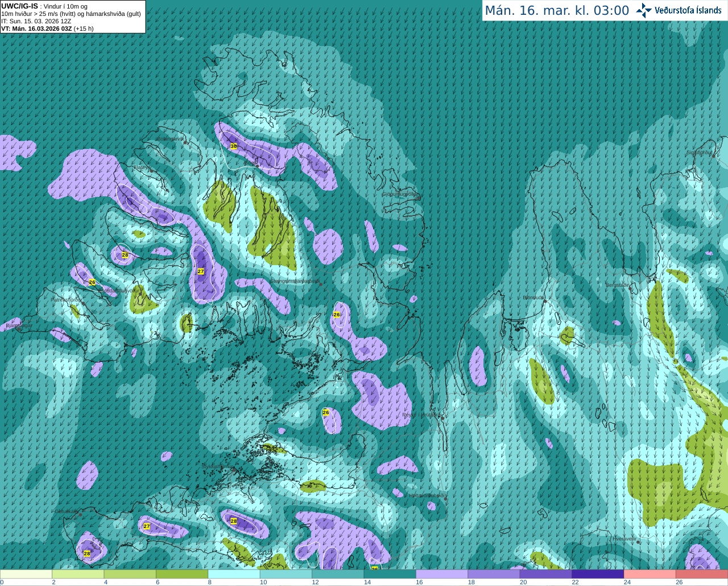Click the legend scale value 24
728x586 pixels.
(x=627, y=583)
